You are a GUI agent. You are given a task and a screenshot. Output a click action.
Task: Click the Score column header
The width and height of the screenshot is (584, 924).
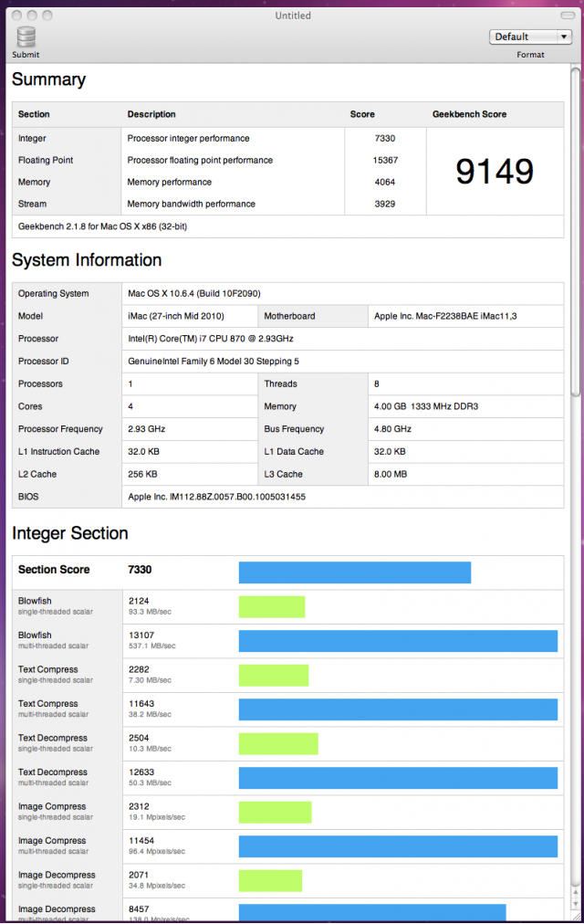click(x=362, y=114)
